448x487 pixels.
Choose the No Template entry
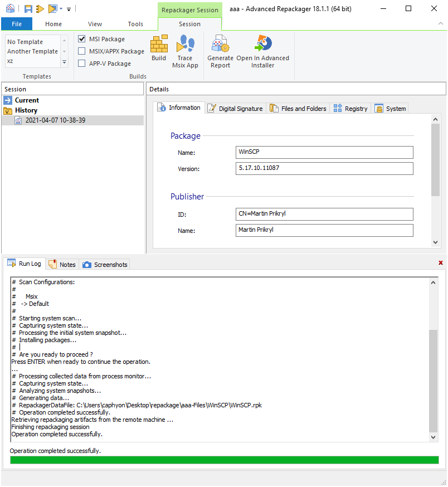25,42
